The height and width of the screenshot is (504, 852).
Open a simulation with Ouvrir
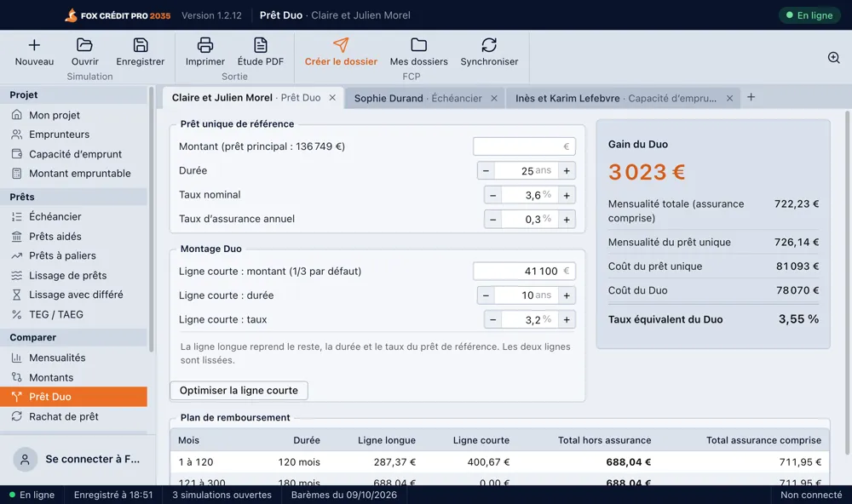tap(84, 52)
